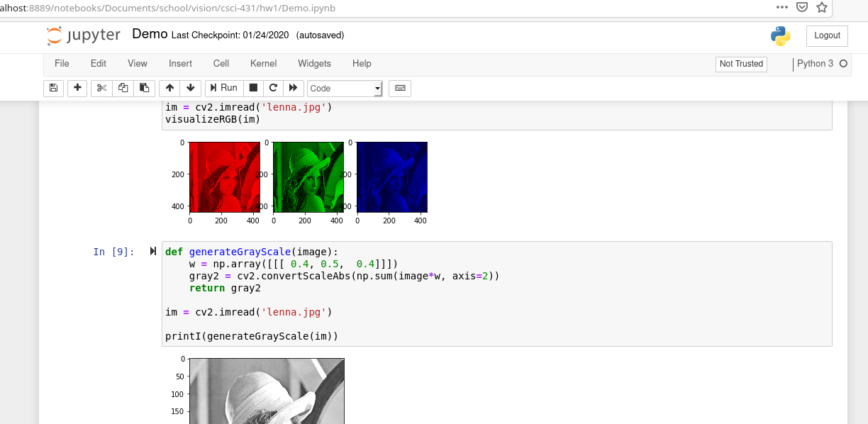Cut the selected cell using scissors icon
Viewport: 868px width, 424px height.
[x=101, y=88]
